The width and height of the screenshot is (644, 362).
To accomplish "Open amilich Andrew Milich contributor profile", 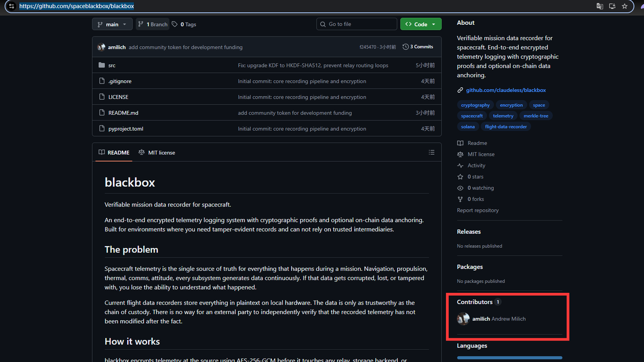I will 499,319.
